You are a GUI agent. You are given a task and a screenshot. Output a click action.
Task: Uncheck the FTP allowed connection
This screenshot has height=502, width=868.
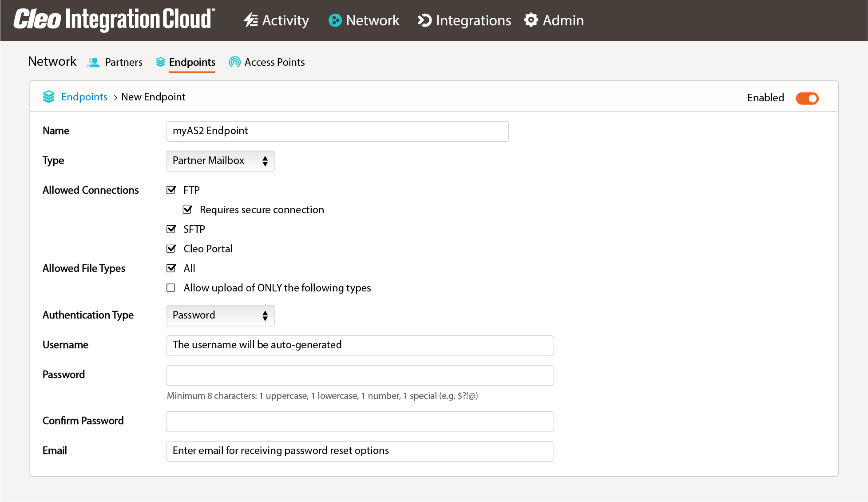tap(171, 190)
